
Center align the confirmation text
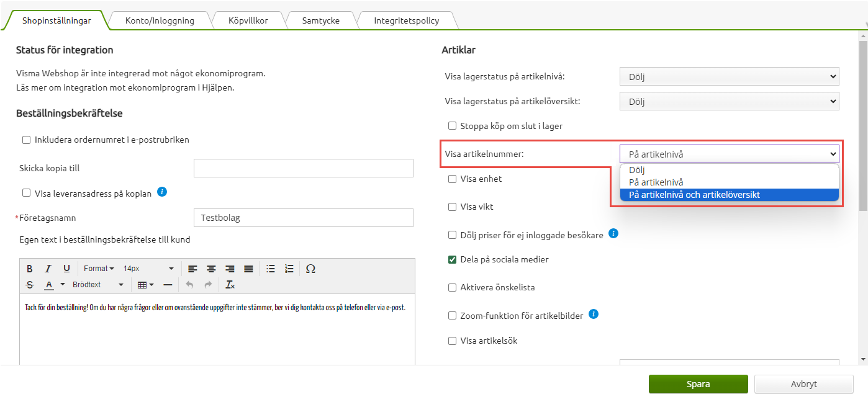211,269
